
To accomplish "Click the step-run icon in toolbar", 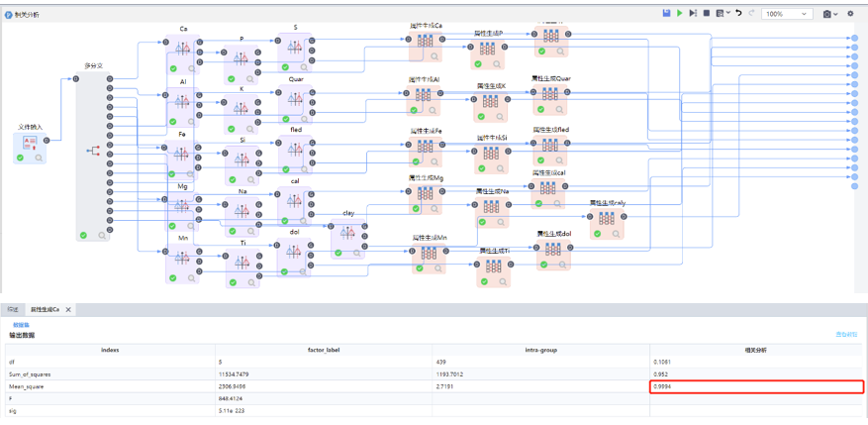I will click(693, 14).
